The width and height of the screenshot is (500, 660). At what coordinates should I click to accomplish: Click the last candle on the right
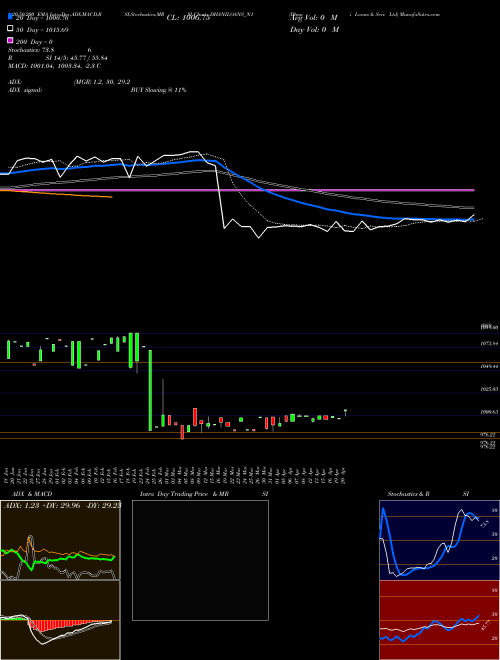click(346, 412)
